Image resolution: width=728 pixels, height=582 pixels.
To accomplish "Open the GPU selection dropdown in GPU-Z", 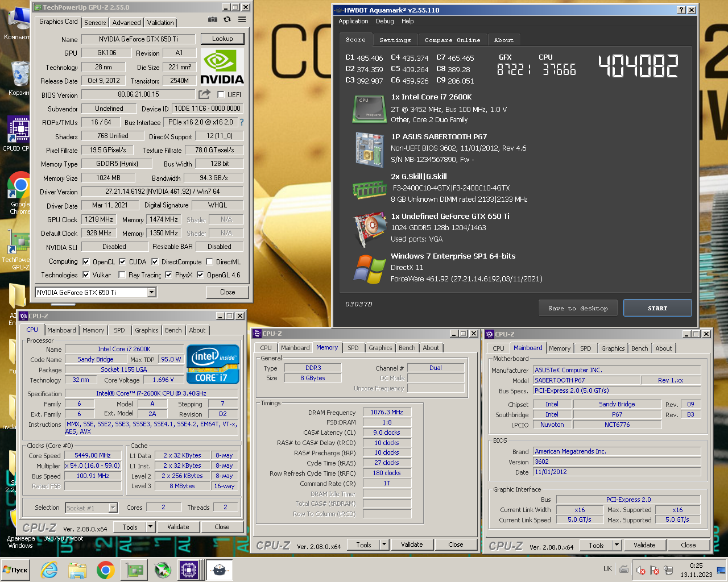I will coord(152,292).
